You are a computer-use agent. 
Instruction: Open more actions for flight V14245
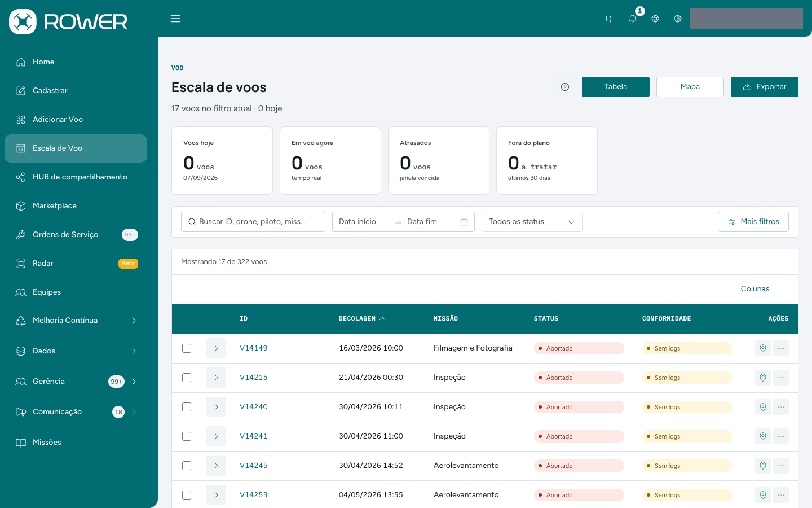click(781, 466)
